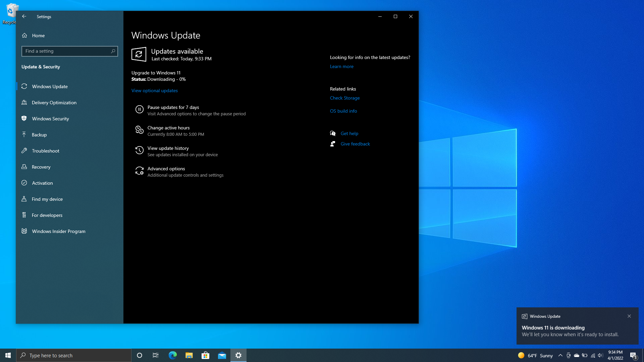Click the Windows Update sync arrows sidebar icon
This screenshot has width=644, height=362.
24,86
